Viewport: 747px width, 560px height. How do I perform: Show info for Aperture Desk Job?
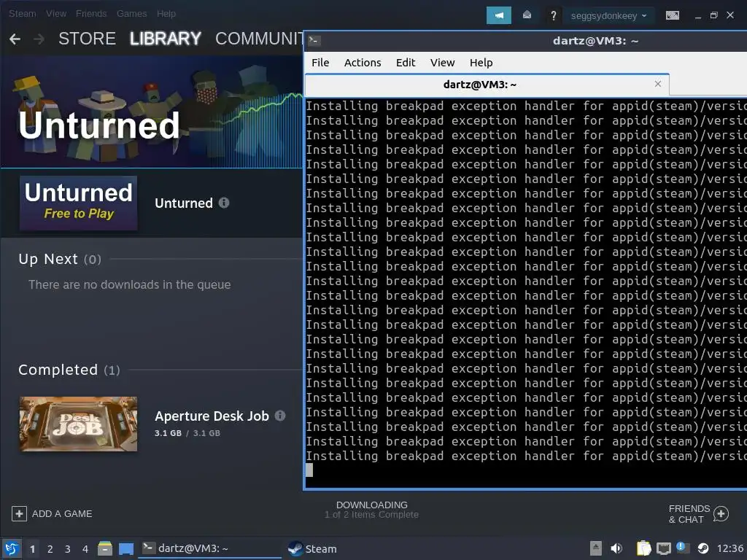coord(280,416)
